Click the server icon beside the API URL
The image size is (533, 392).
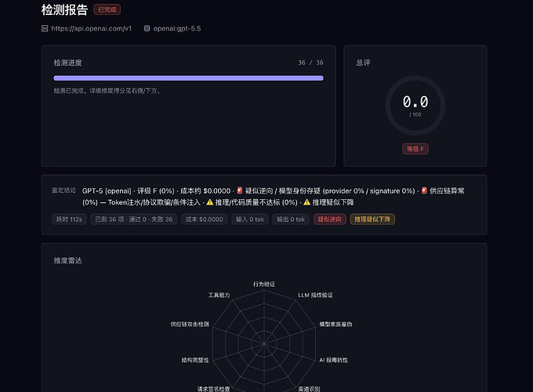pos(45,28)
